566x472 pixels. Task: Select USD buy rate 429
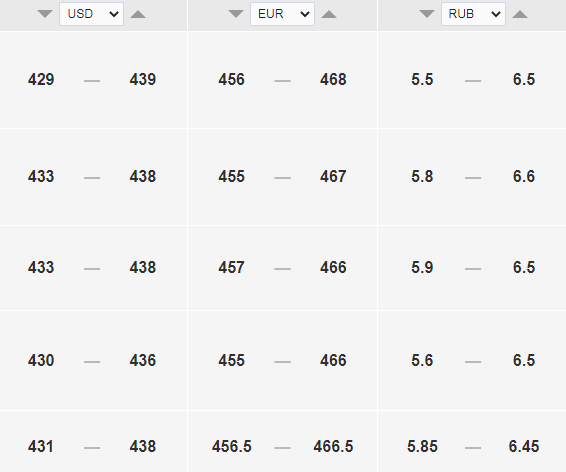click(41, 79)
